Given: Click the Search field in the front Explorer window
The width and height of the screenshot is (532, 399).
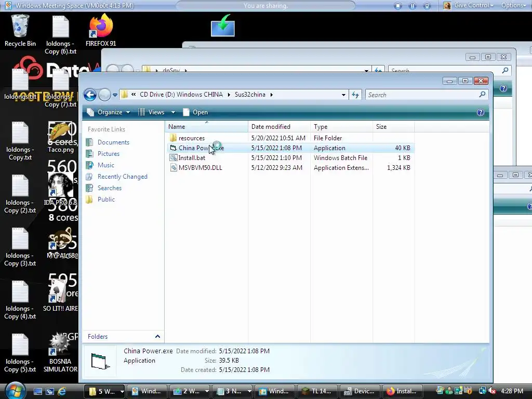Looking at the screenshot, I should (x=427, y=95).
